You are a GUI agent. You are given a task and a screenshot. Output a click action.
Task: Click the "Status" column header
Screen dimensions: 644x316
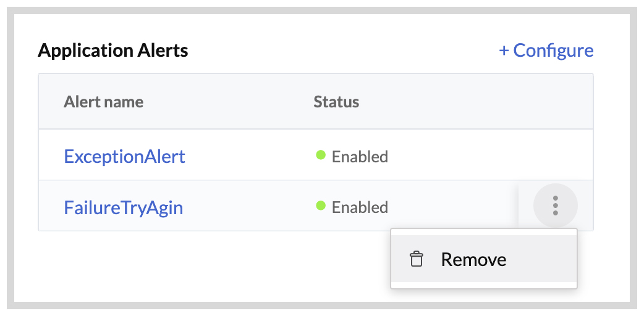(336, 102)
